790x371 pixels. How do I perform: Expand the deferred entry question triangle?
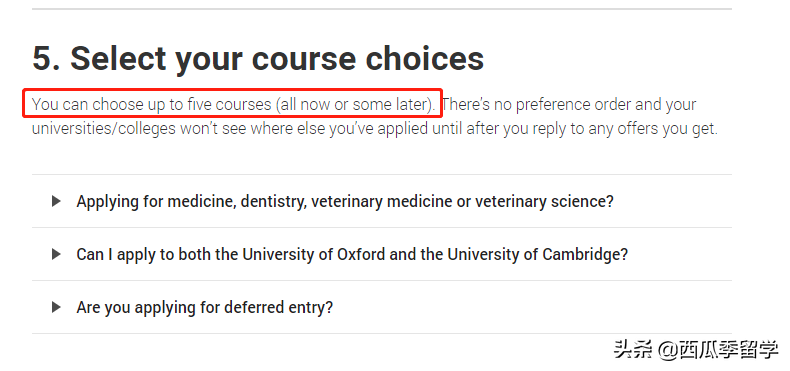56,307
